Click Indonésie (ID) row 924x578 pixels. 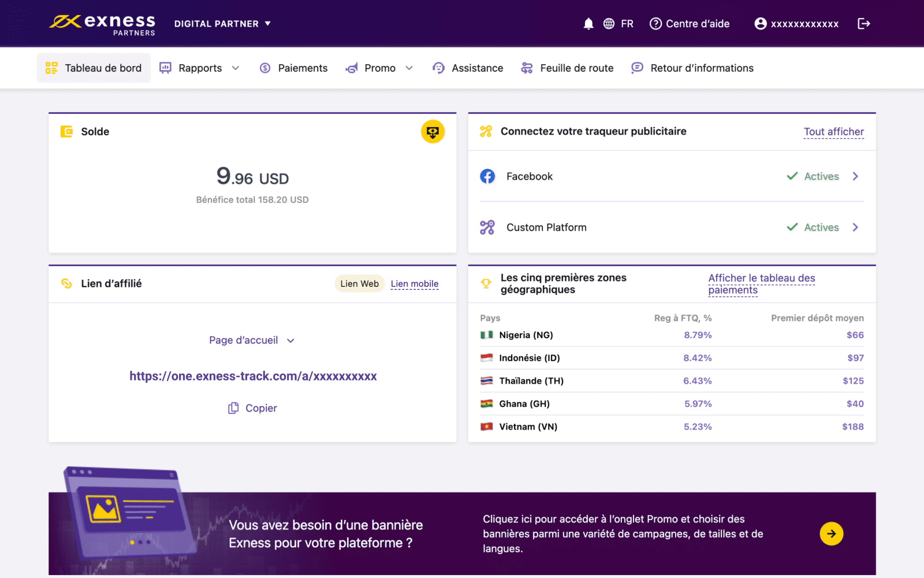(x=672, y=358)
